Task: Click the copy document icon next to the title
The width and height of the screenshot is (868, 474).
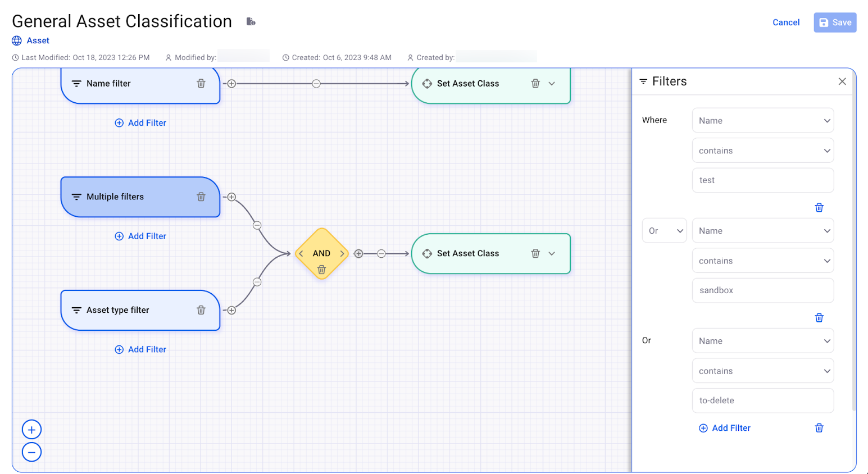Action: pos(251,20)
